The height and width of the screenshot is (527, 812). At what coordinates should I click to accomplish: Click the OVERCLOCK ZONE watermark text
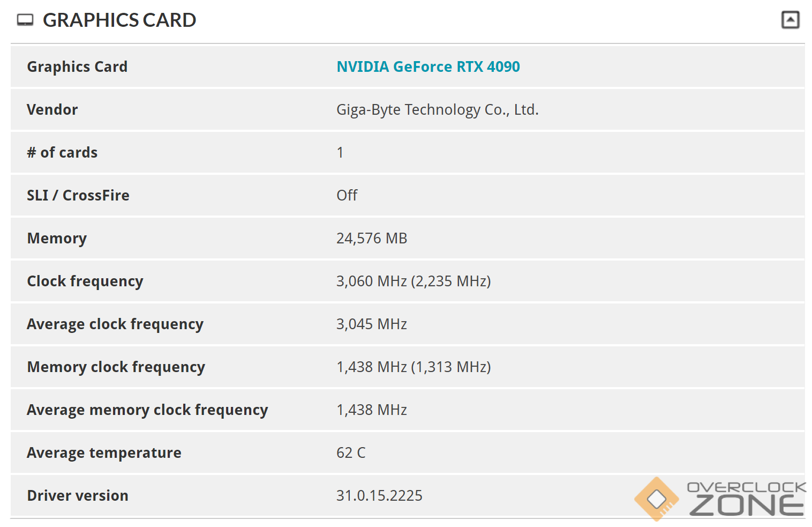[x=747, y=499]
